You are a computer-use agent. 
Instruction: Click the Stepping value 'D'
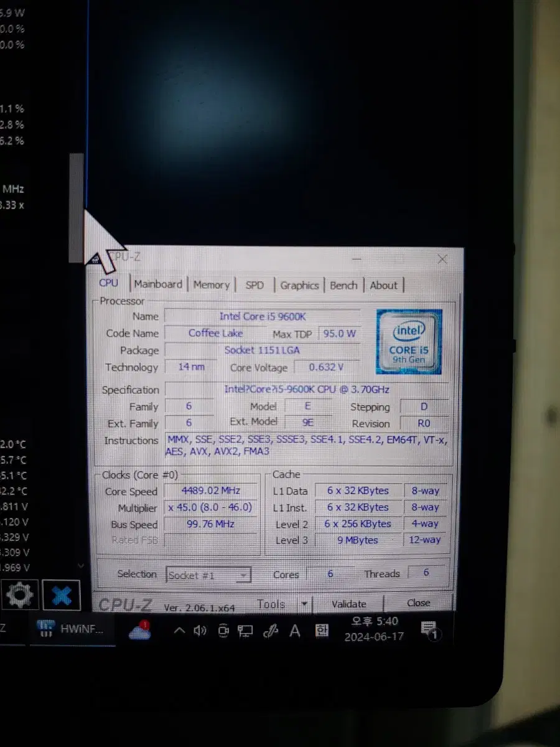[424, 407]
